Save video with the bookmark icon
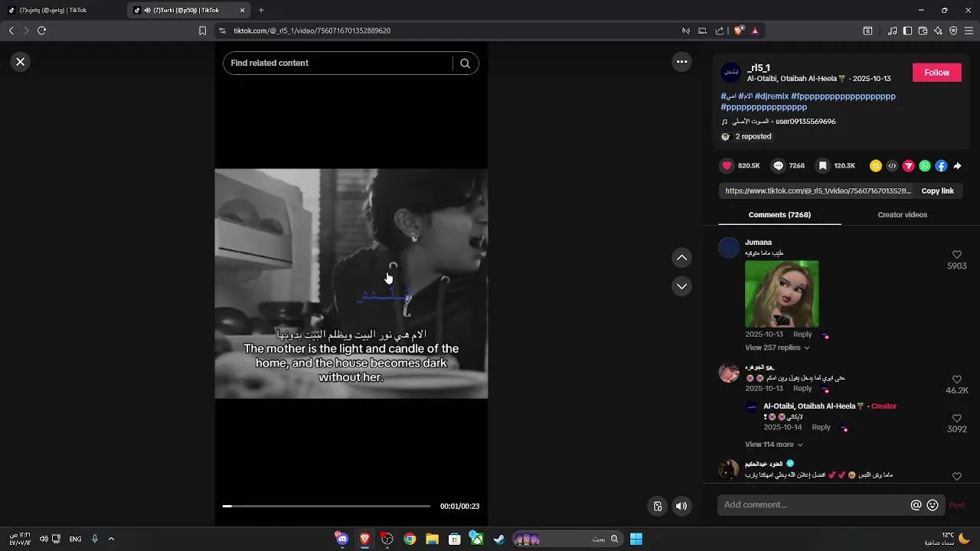980x551 pixels. click(x=822, y=166)
